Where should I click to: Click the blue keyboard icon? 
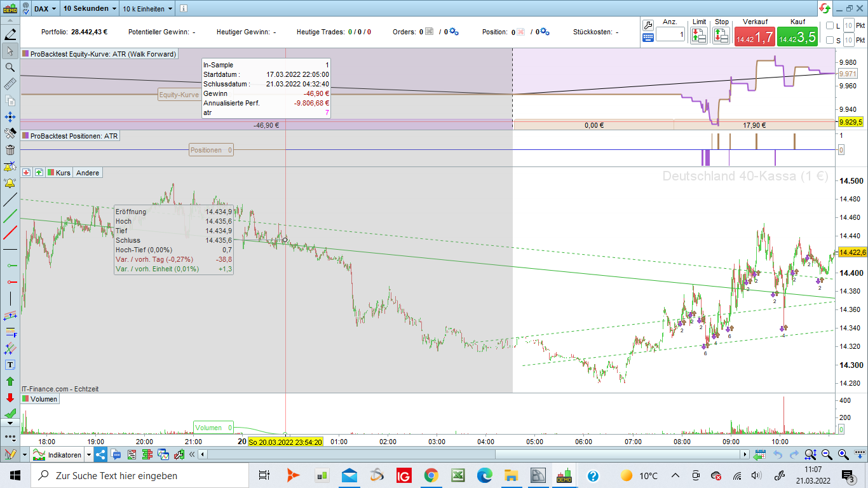[x=648, y=37]
